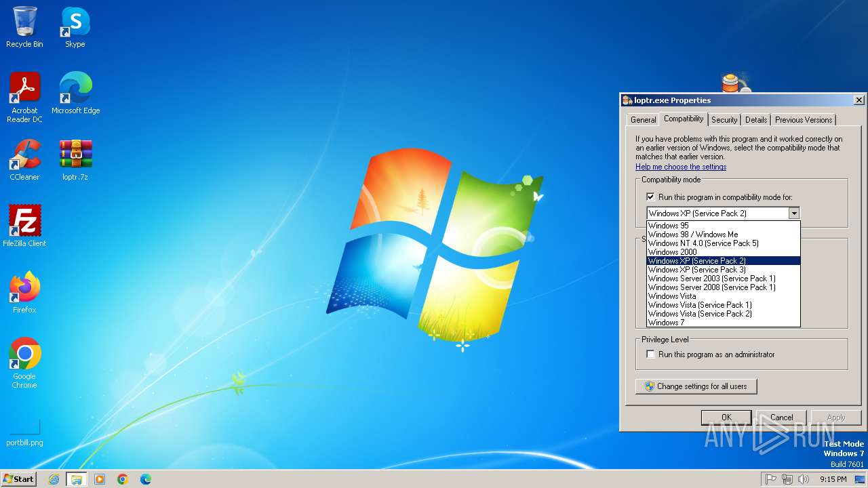Open Help me choose the settings link
The image size is (868, 488).
[x=681, y=167]
